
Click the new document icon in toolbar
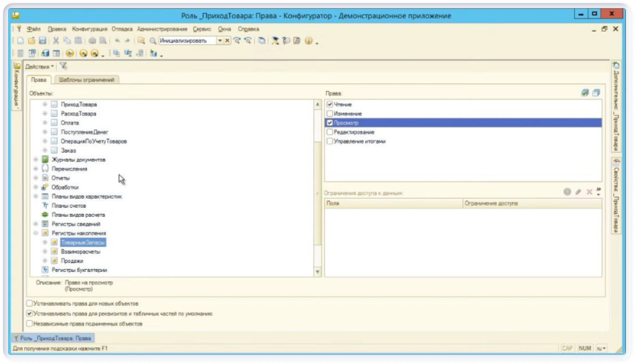pos(21,41)
